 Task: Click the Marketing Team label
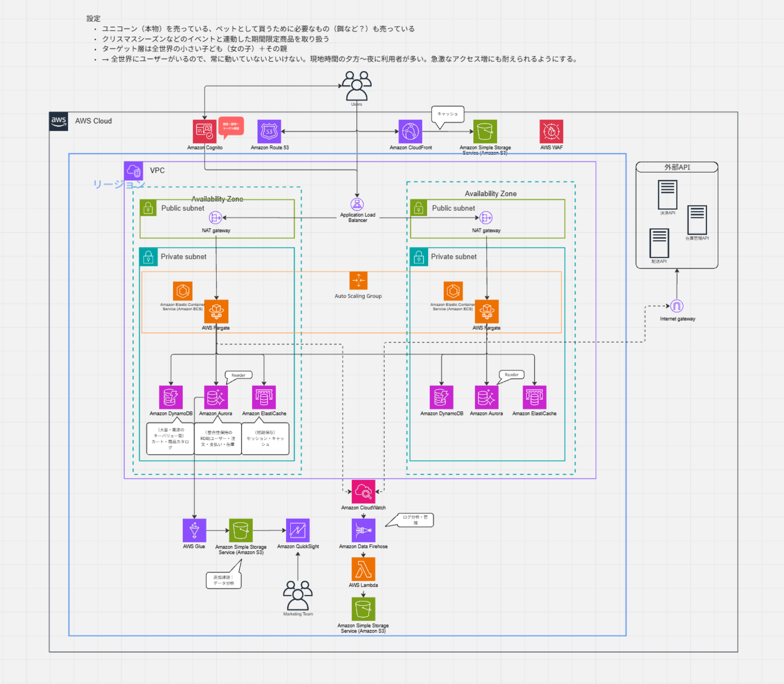coord(298,614)
